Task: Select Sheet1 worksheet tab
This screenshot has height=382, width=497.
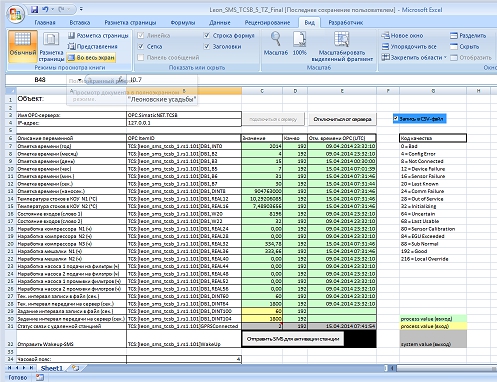Action: tap(52, 368)
